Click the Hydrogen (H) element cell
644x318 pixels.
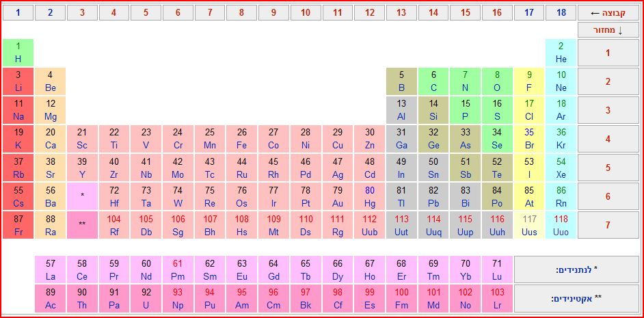(x=18, y=53)
